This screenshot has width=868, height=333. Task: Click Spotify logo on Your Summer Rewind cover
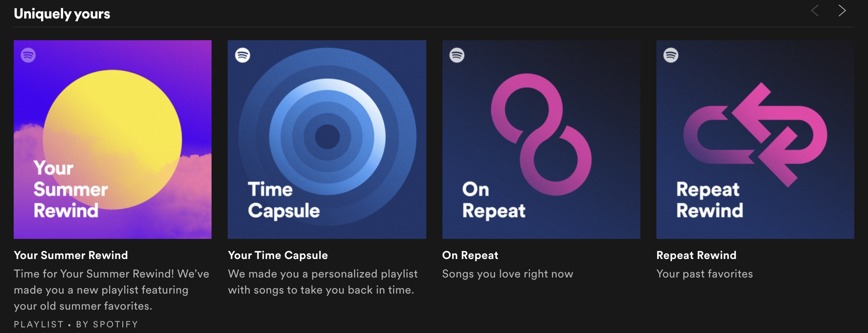[28, 55]
